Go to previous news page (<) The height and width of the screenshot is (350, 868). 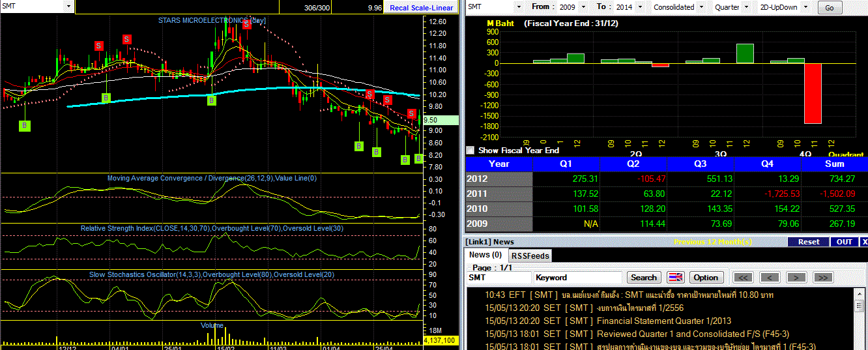point(770,278)
